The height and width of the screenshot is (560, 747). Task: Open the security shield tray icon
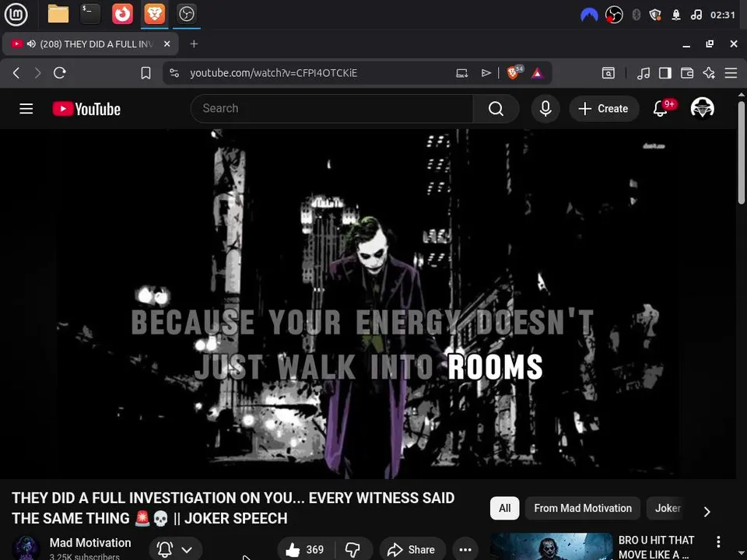(x=655, y=16)
